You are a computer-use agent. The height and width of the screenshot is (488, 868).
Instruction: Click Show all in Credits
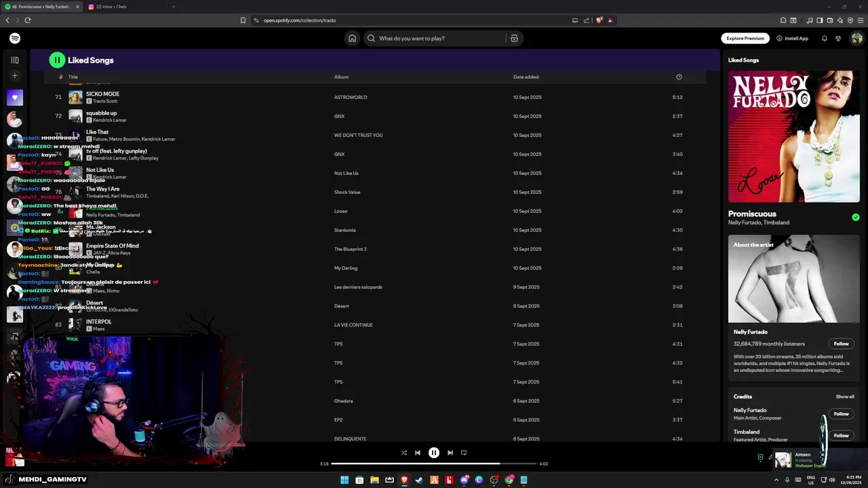[x=845, y=396]
